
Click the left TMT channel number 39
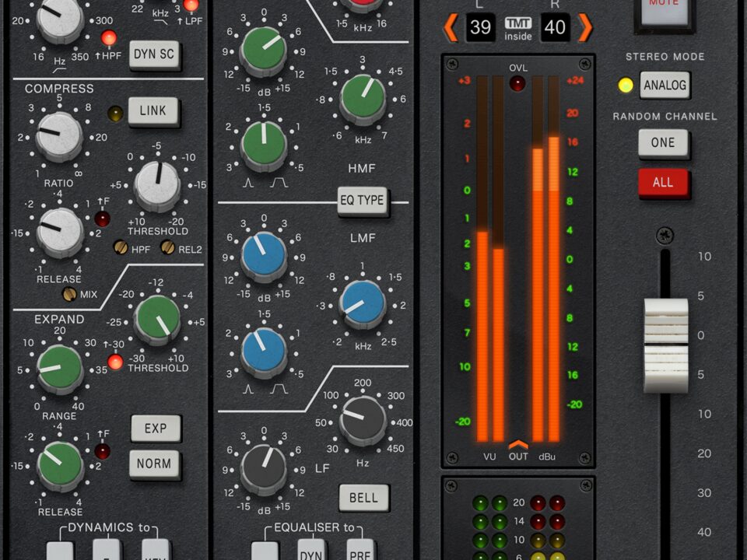click(481, 28)
